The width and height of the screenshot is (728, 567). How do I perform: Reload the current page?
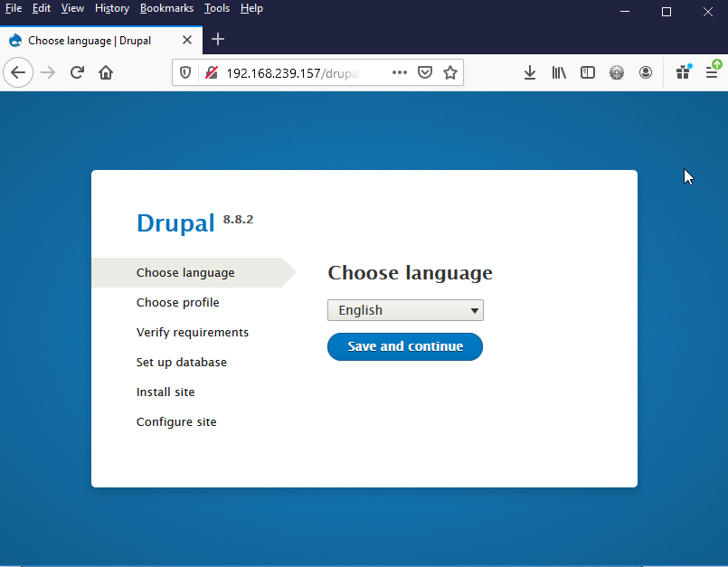point(78,73)
